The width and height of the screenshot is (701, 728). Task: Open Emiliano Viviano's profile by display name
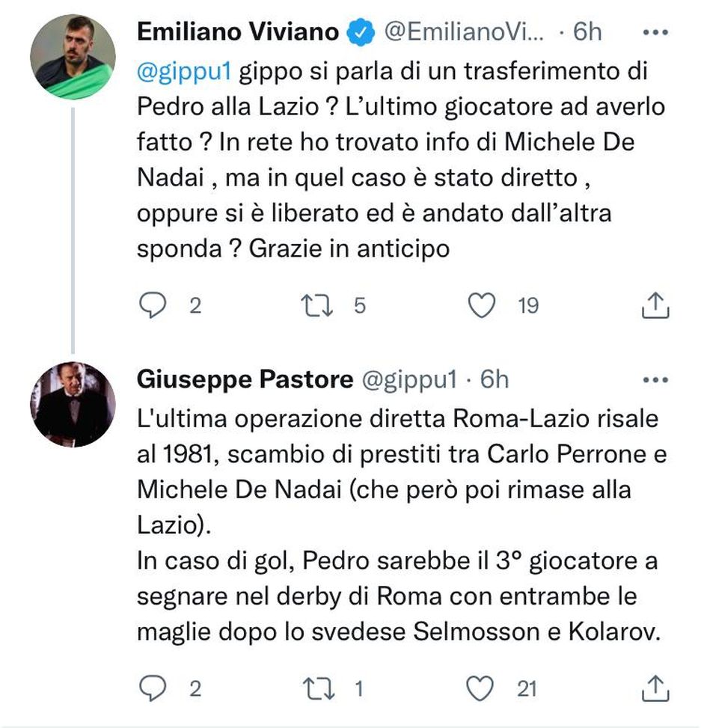[238, 33]
